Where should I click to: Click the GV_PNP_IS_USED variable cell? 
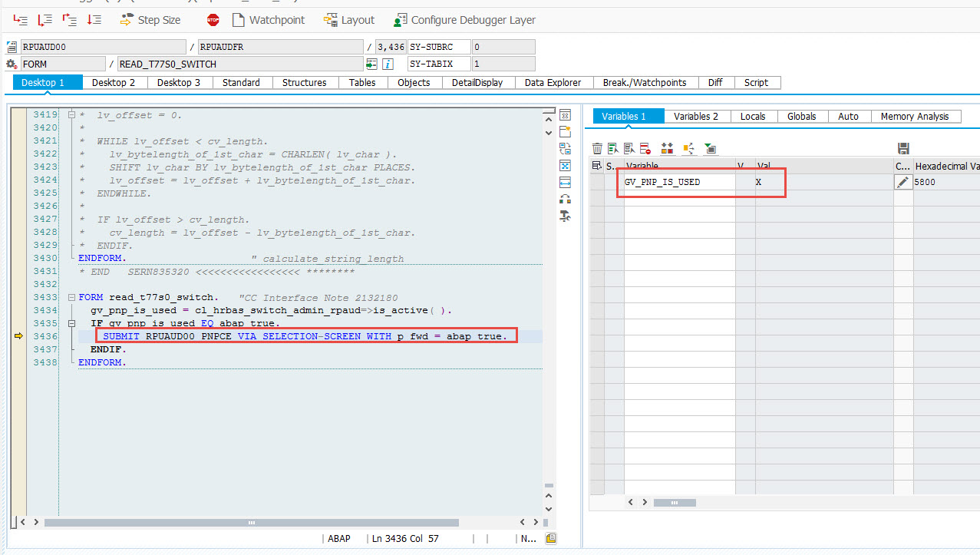coord(680,182)
